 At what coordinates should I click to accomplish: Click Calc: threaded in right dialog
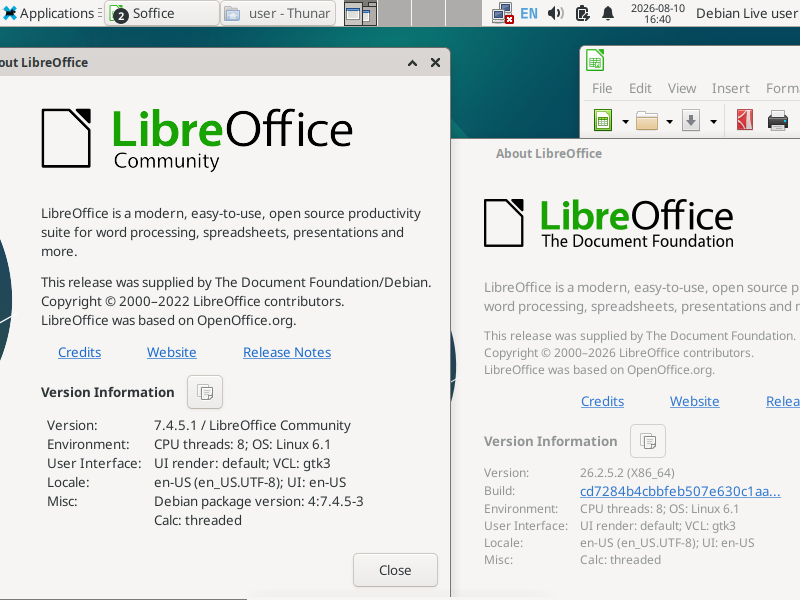coord(620,560)
